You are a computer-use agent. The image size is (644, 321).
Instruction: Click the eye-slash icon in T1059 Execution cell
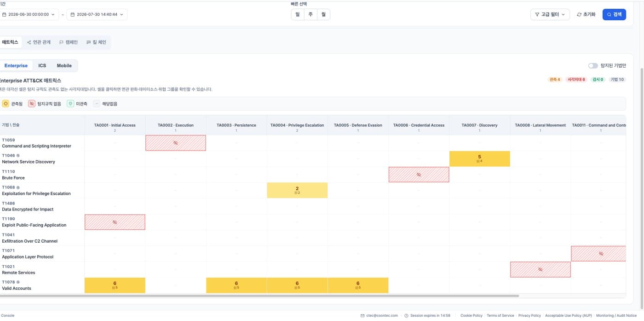[176, 143]
